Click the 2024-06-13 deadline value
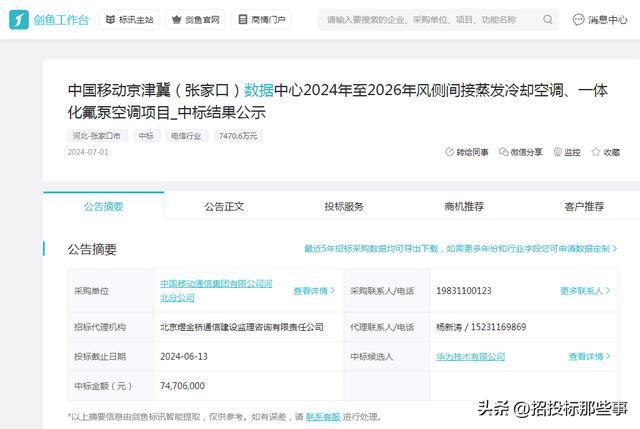 184,356
